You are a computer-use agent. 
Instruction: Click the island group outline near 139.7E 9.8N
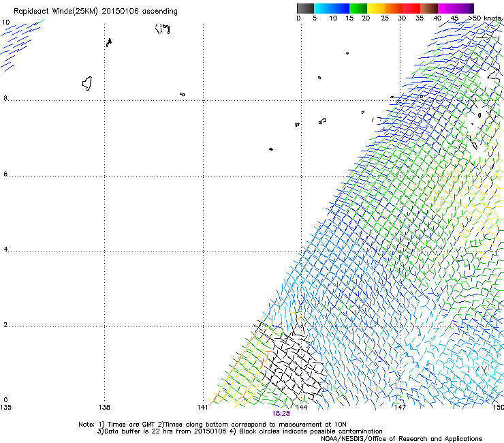coord(162,29)
